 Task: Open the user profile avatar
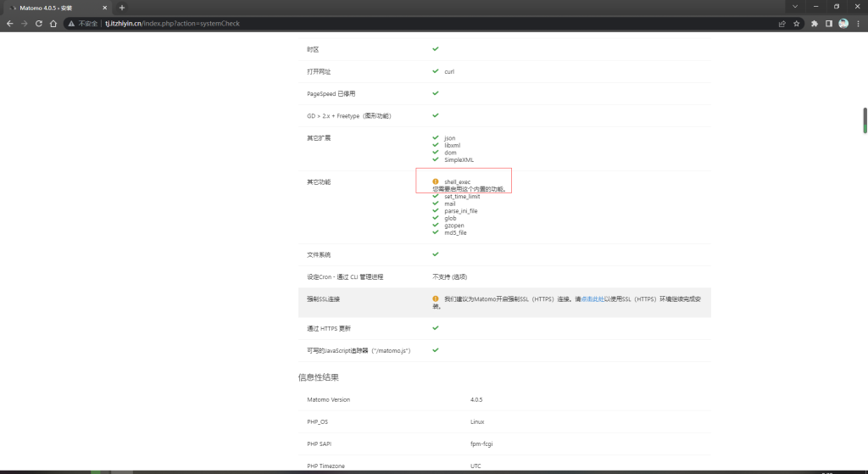point(843,24)
